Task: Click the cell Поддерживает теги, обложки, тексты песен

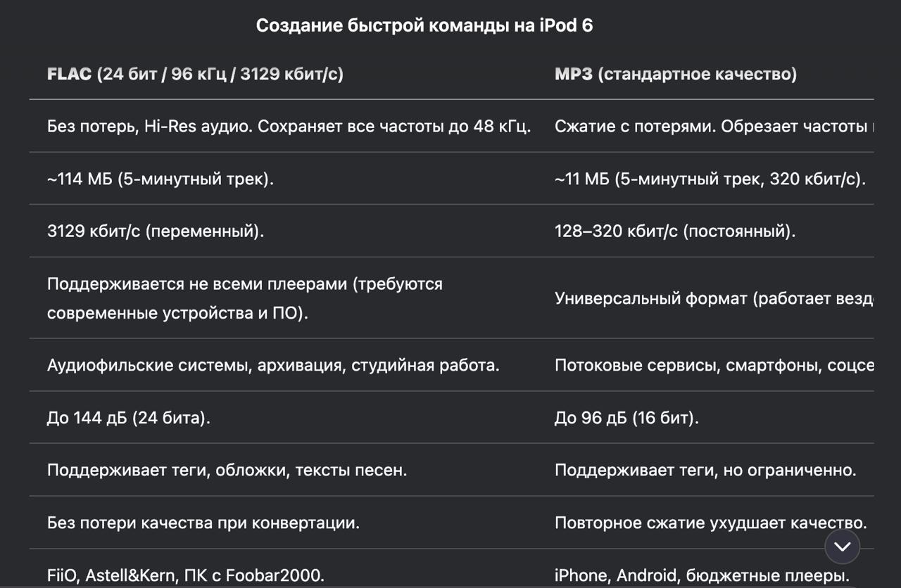Action: (x=227, y=470)
